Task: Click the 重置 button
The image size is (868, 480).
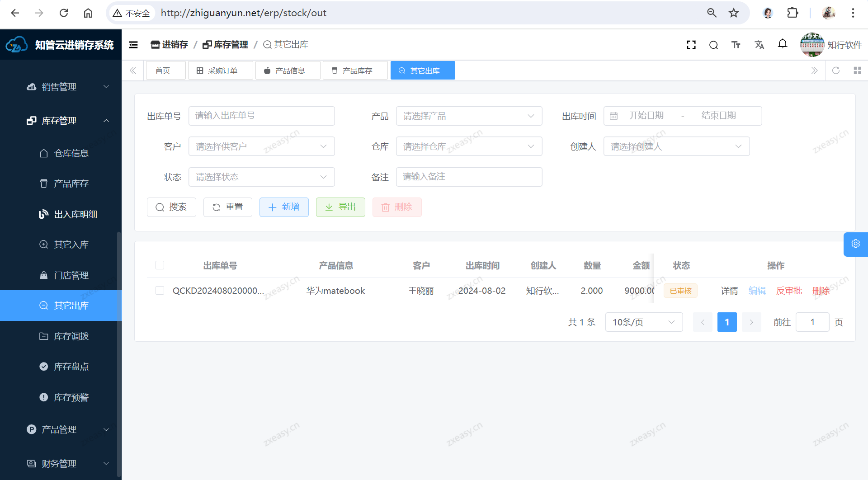Action: click(228, 207)
